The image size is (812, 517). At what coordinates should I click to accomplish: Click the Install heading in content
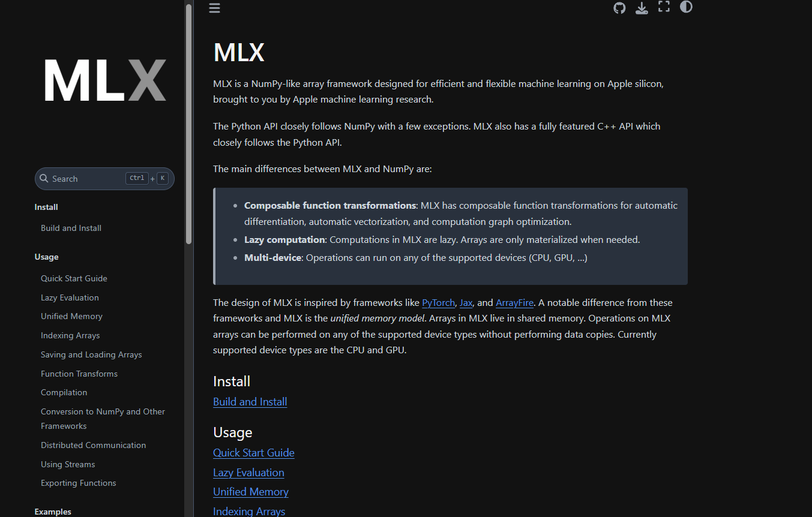coord(232,381)
